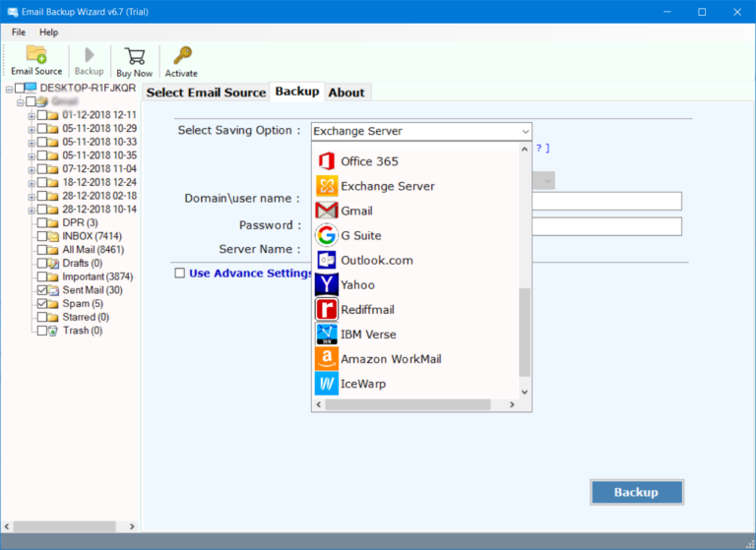Pick the Rediffmail red icon

click(x=327, y=310)
